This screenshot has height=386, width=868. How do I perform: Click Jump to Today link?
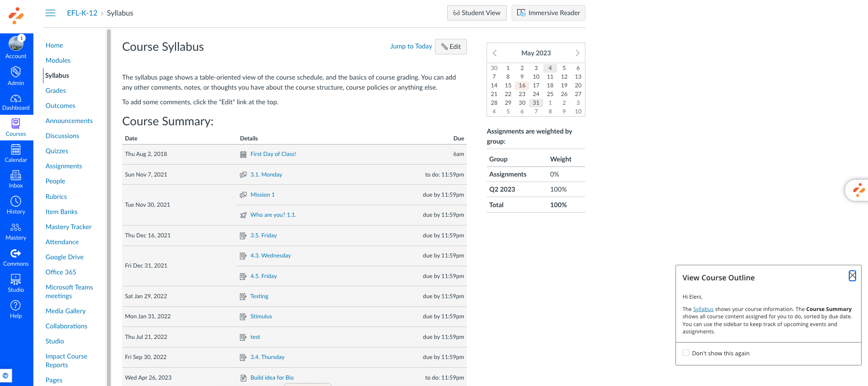tap(411, 46)
